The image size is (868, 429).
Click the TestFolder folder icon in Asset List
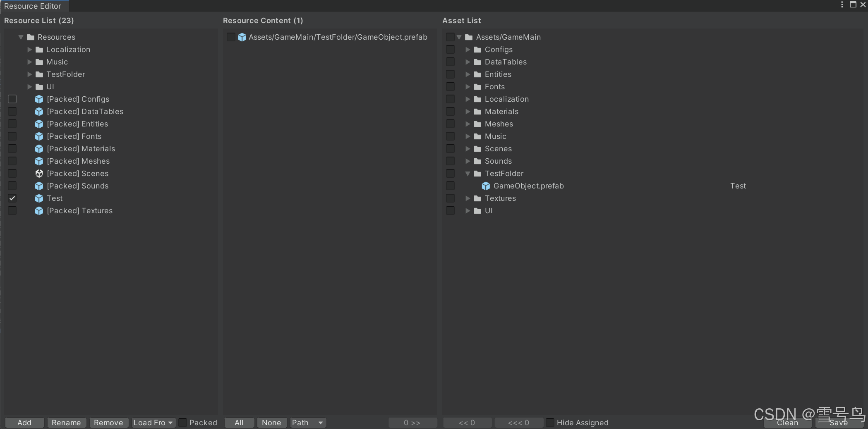point(477,174)
